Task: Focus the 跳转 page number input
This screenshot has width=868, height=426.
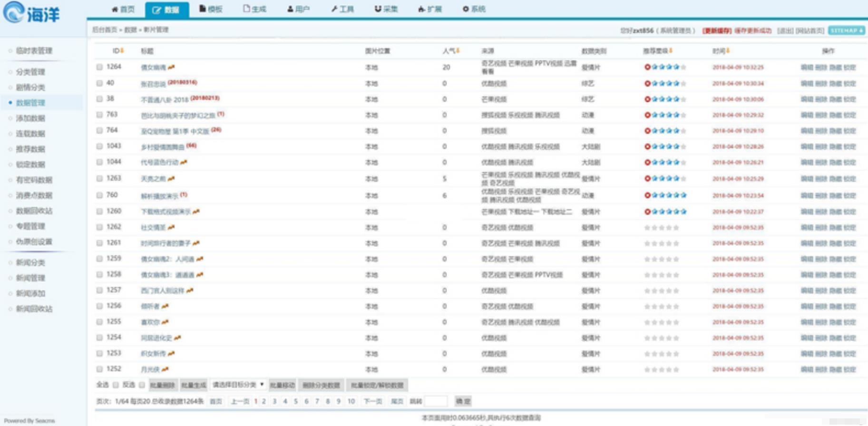Action: (436, 401)
